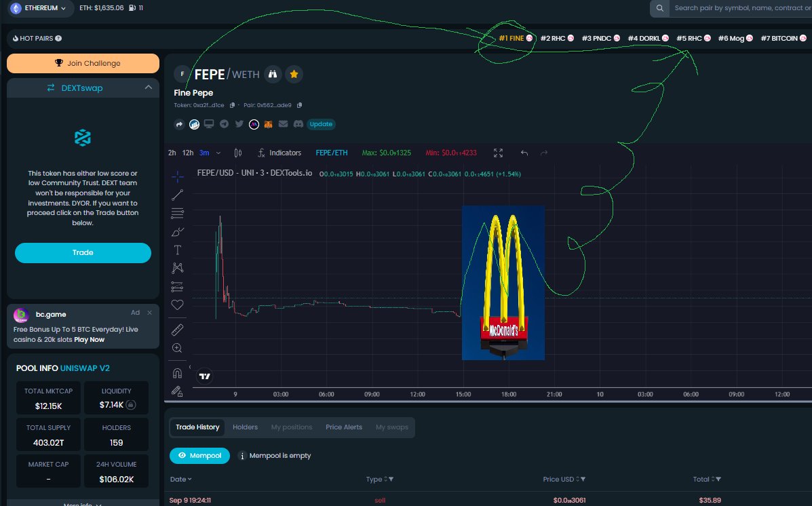The image size is (812, 506).
Task: Open the My swaps tab
Action: tap(392, 427)
